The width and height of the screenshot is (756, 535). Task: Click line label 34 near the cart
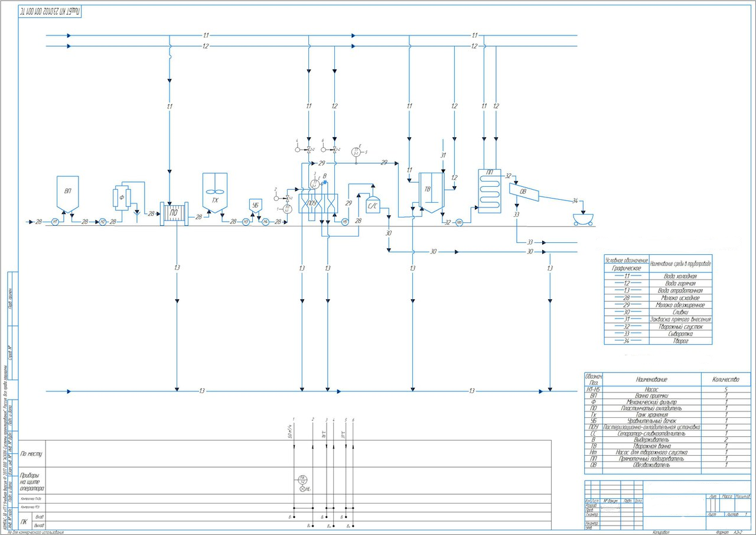click(575, 202)
